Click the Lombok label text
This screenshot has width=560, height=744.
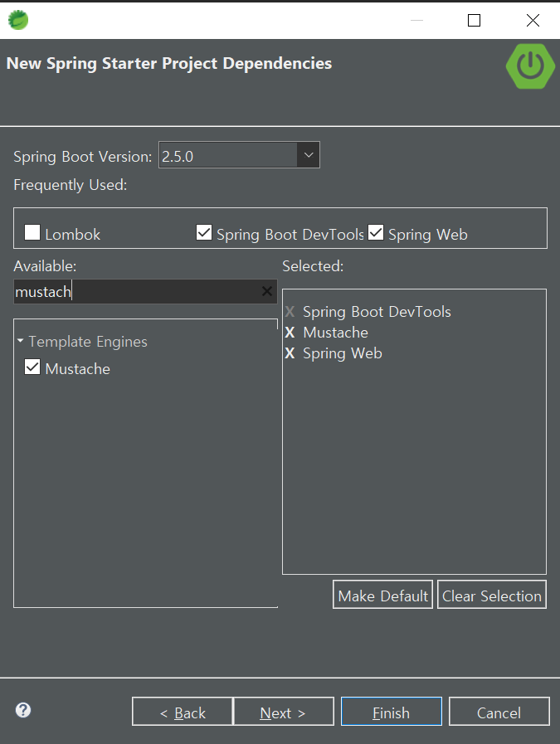pyautogui.click(x=73, y=235)
